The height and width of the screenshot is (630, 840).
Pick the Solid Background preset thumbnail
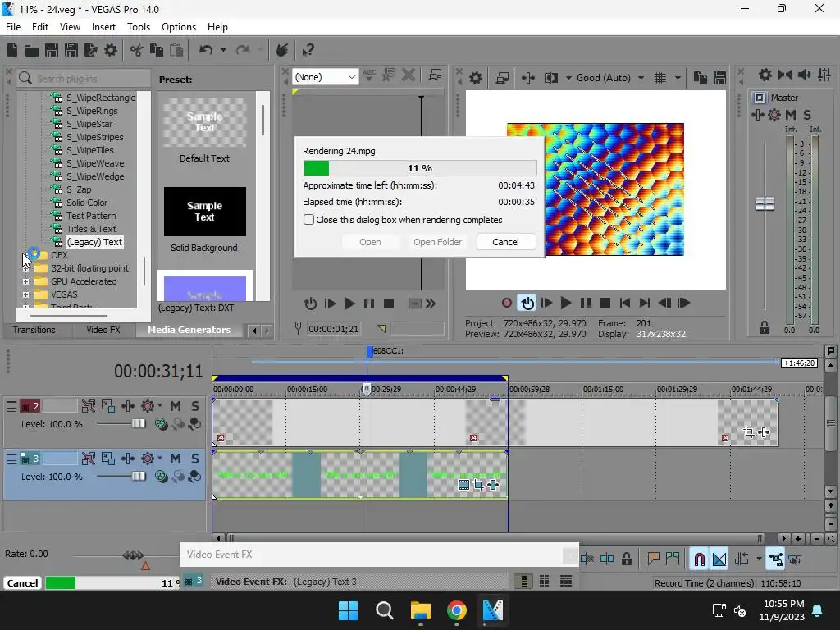[x=204, y=212]
